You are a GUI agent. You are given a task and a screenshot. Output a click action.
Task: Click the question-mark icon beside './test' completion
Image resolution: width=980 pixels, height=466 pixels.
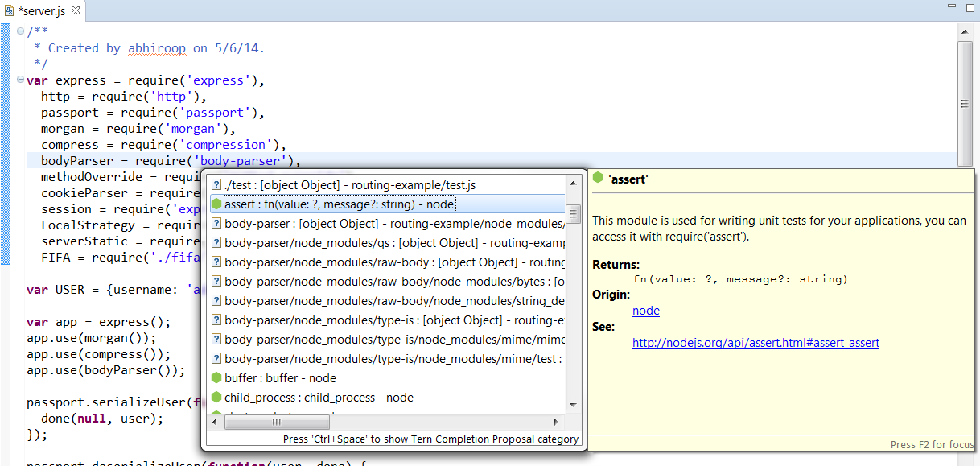click(216, 184)
